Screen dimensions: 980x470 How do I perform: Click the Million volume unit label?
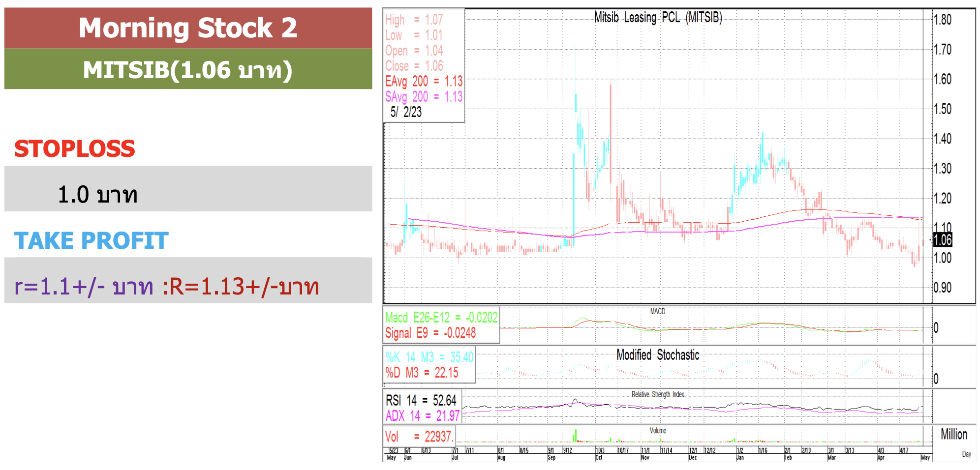[954, 434]
